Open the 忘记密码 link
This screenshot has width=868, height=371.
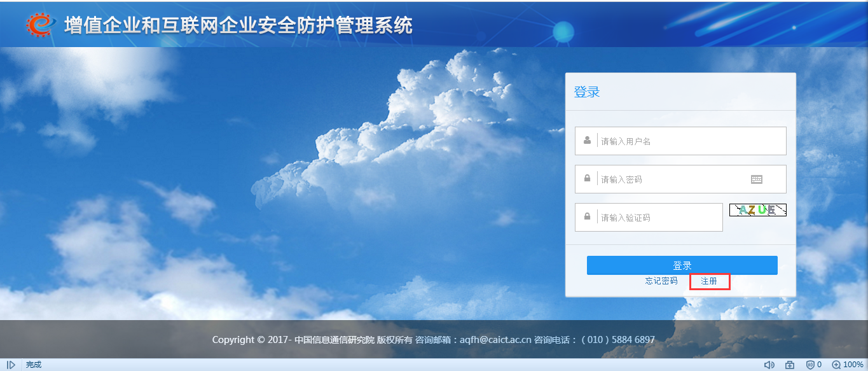point(661,281)
